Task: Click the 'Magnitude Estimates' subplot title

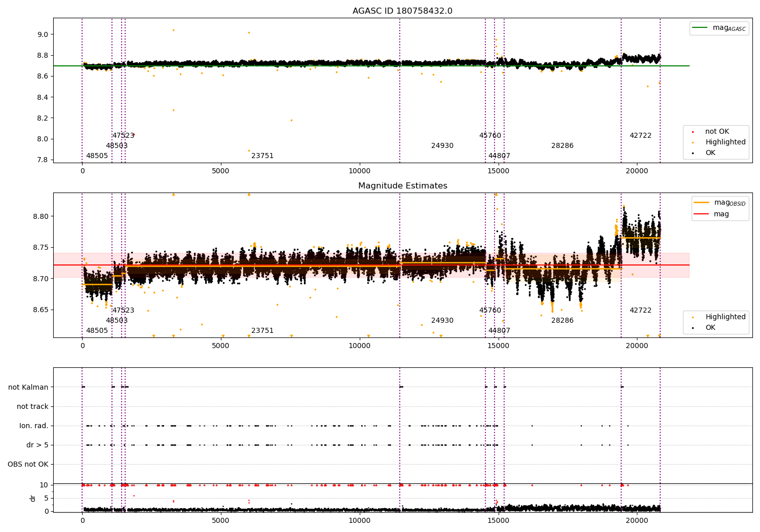Action: [402, 186]
